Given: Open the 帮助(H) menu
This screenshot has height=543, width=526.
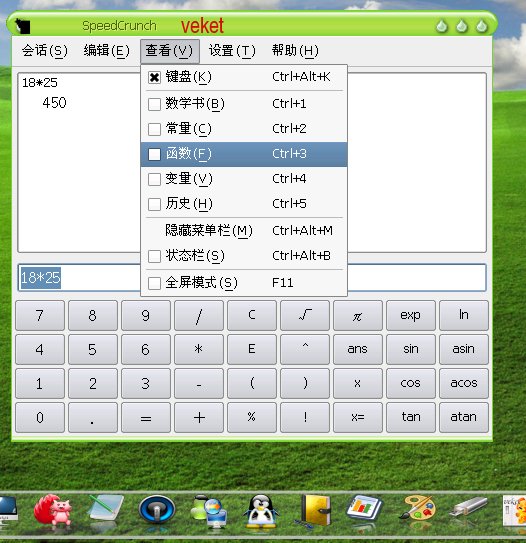Looking at the screenshot, I should (x=295, y=51).
